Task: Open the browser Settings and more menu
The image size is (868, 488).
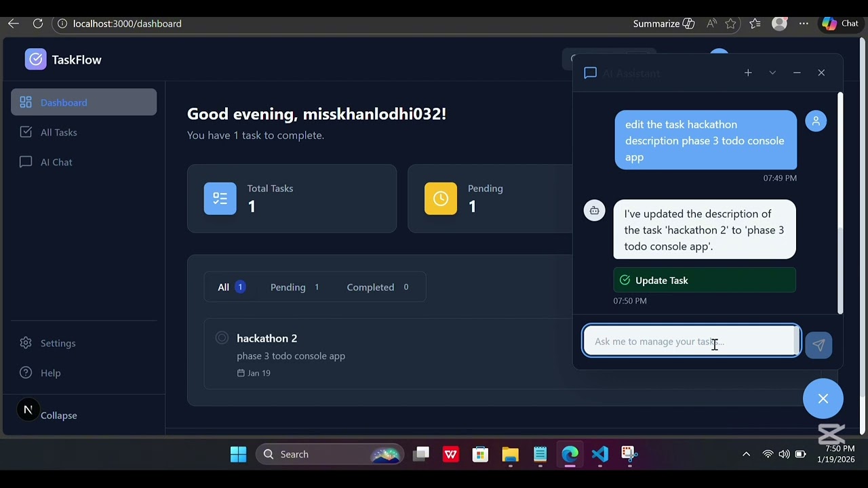Action: [804, 24]
